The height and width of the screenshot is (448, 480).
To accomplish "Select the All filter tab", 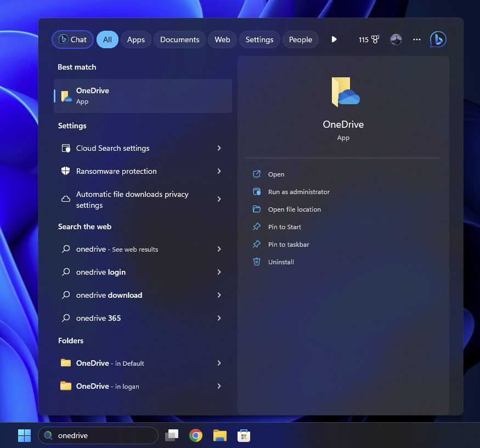I will coord(108,39).
